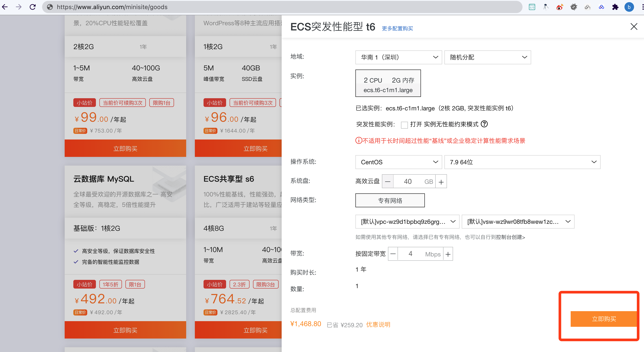Click 立即购买 in the ECS t6 panel
The image size is (644, 352).
pyautogui.click(x=603, y=319)
